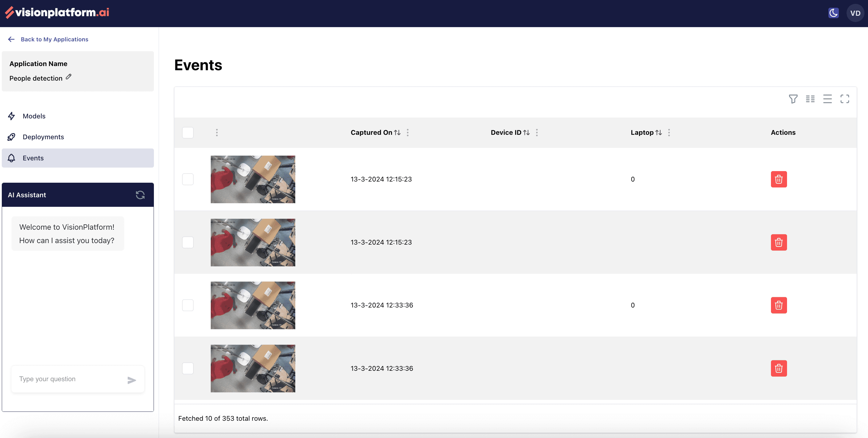Toggle row density icon

tap(827, 99)
